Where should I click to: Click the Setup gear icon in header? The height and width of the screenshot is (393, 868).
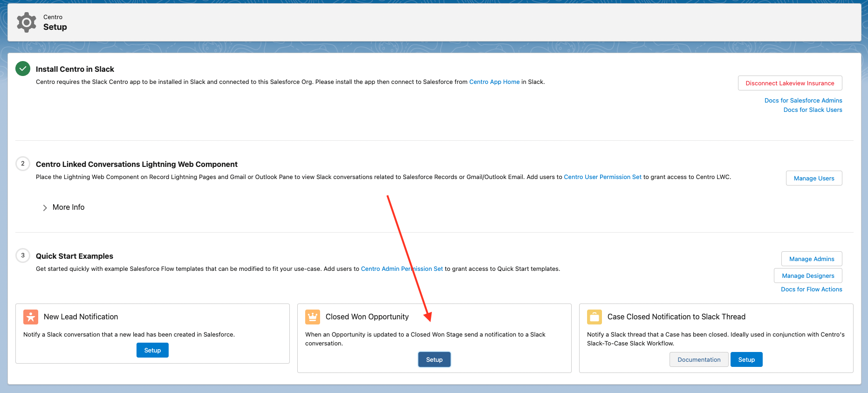27,22
